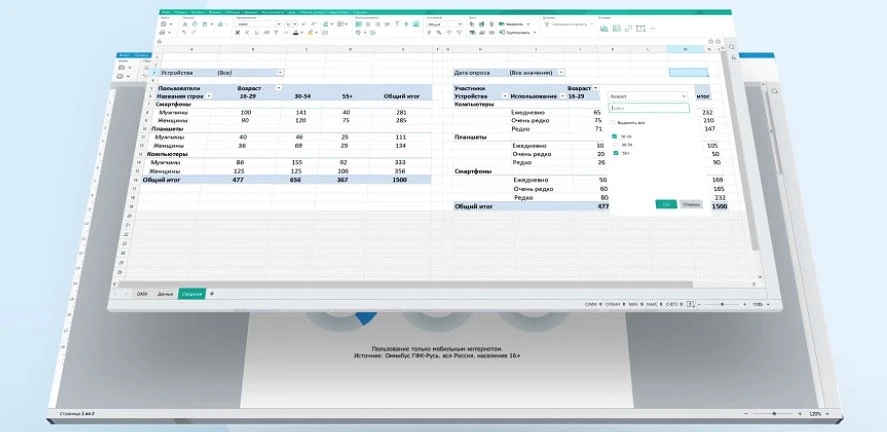This screenshot has width=887, height=432.
Task: Switch to the Сводная sheet tab
Action: click(192, 294)
